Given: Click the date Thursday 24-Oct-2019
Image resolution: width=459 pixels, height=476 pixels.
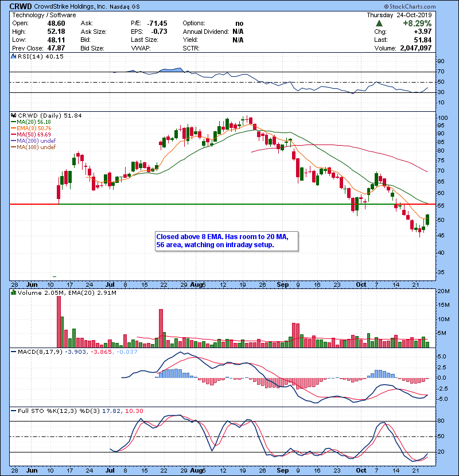Looking at the screenshot, I should point(399,15).
